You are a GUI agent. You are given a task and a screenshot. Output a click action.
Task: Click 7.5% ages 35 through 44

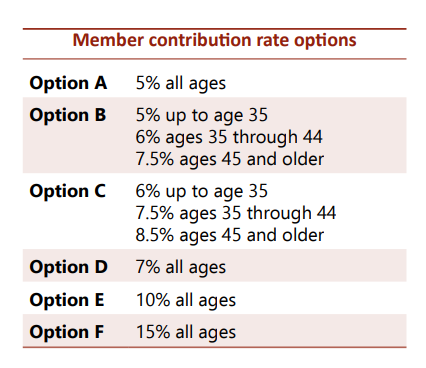point(236,213)
